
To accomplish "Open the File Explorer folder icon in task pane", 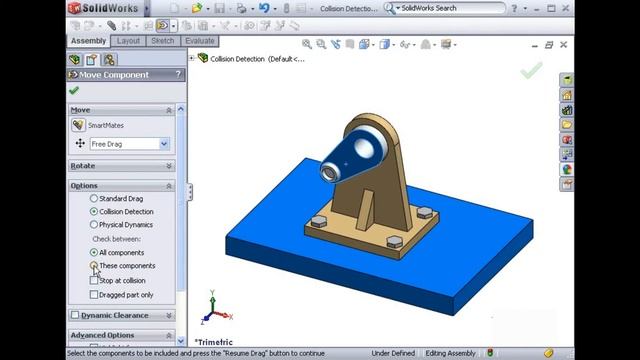I will tap(567, 124).
